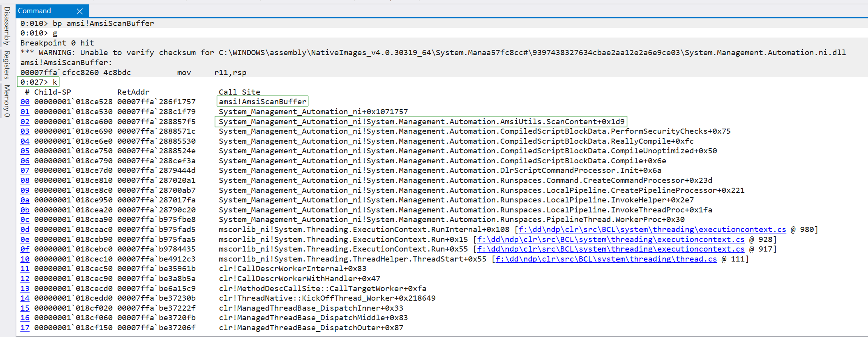The image size is (868, 337).
Task: Open executioncontext.cs source link at line 980
Action: 652,230
